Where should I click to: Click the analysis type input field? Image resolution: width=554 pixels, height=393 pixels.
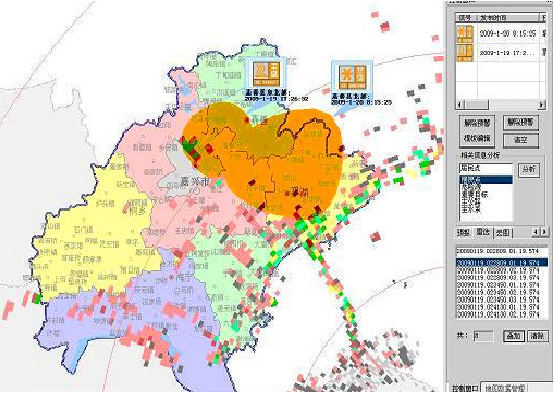point(486,168)
